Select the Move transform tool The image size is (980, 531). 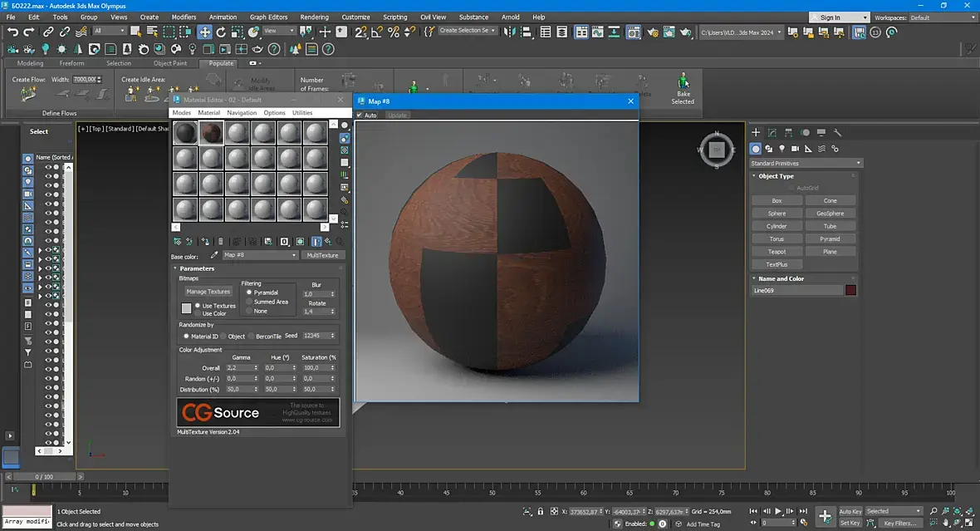click(203, 32)
